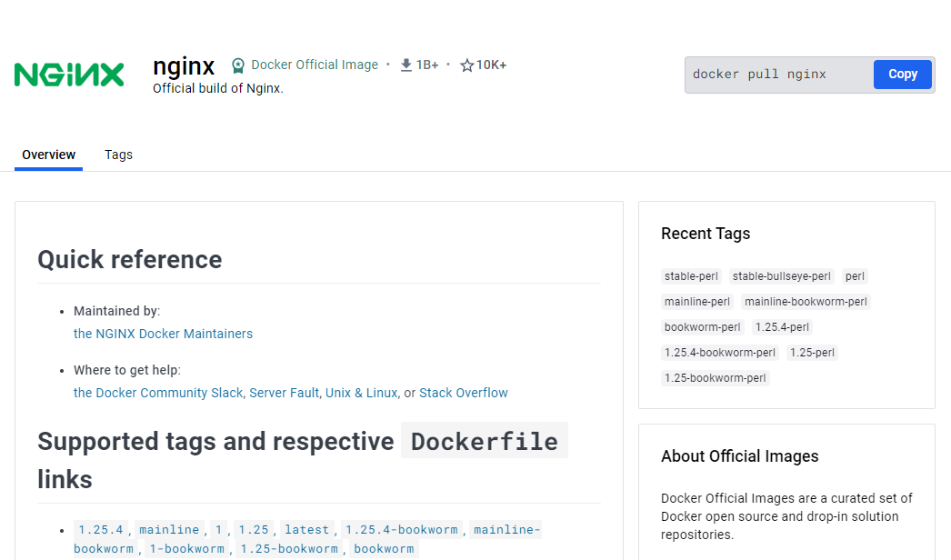Open the 1.25-bookworm tag link

pyautogui.click(x=289, y=548)
